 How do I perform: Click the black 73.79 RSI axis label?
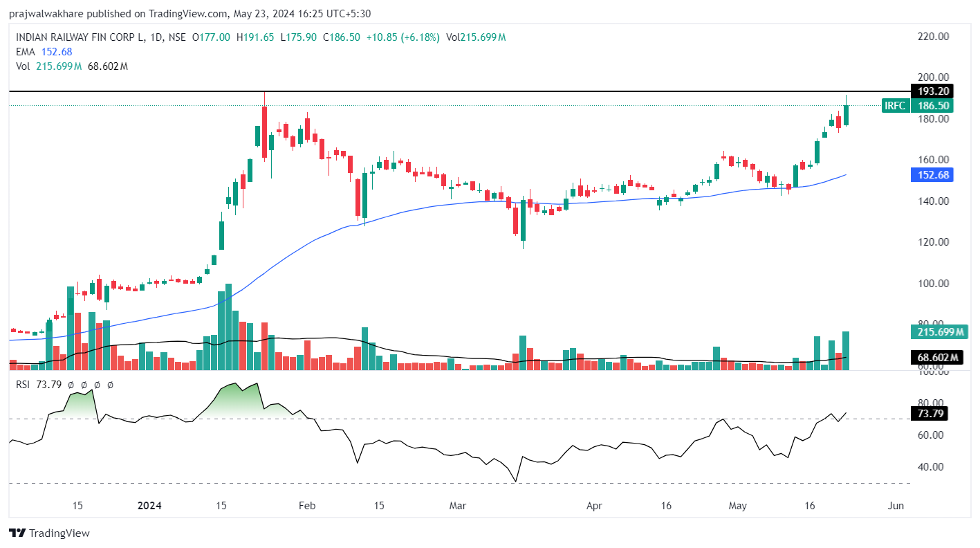point(929,414)
